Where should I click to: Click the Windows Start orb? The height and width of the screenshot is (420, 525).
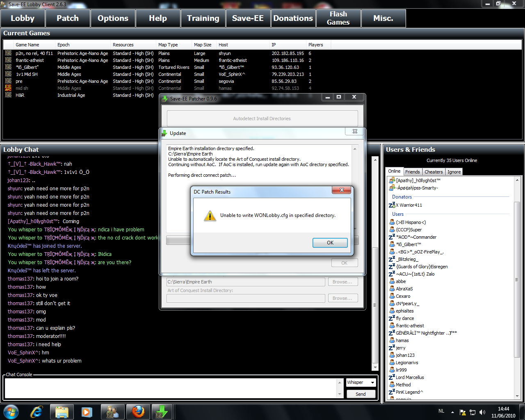pyautogui.click(x=11, y=411)
